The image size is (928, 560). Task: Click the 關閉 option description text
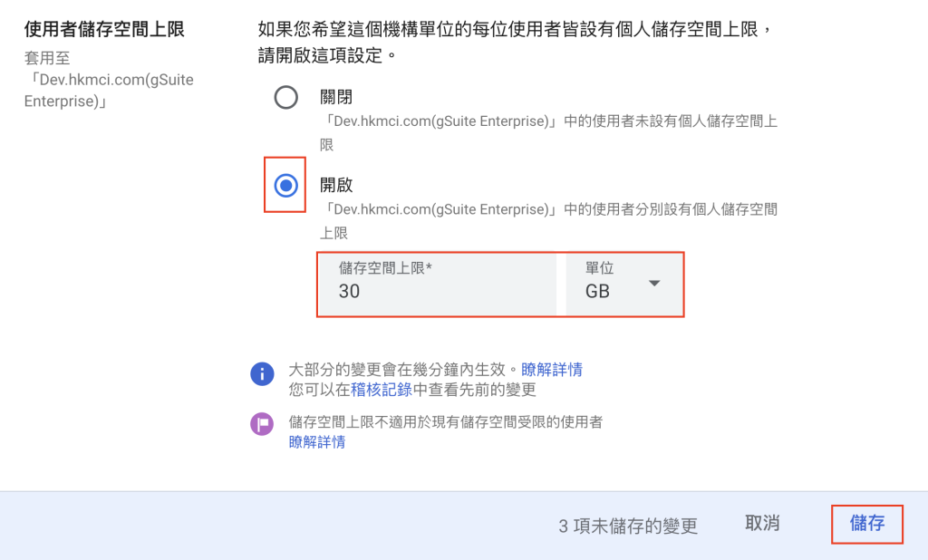click(548, 133)
